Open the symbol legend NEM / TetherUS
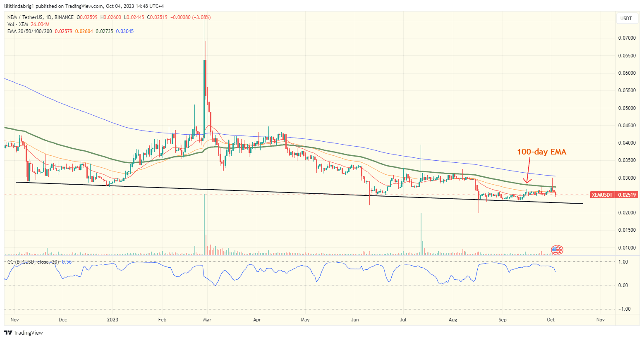This screenshot has width=644, height=340. pos(26,17)
